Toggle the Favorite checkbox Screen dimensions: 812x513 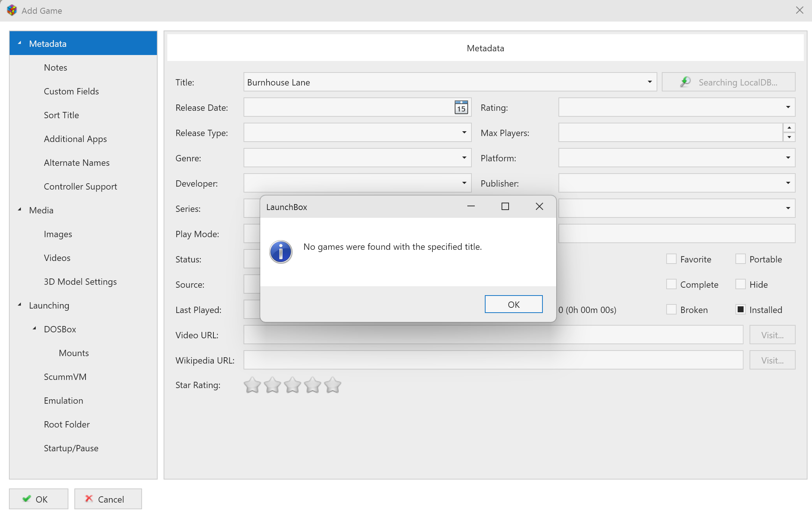(671, 259)
